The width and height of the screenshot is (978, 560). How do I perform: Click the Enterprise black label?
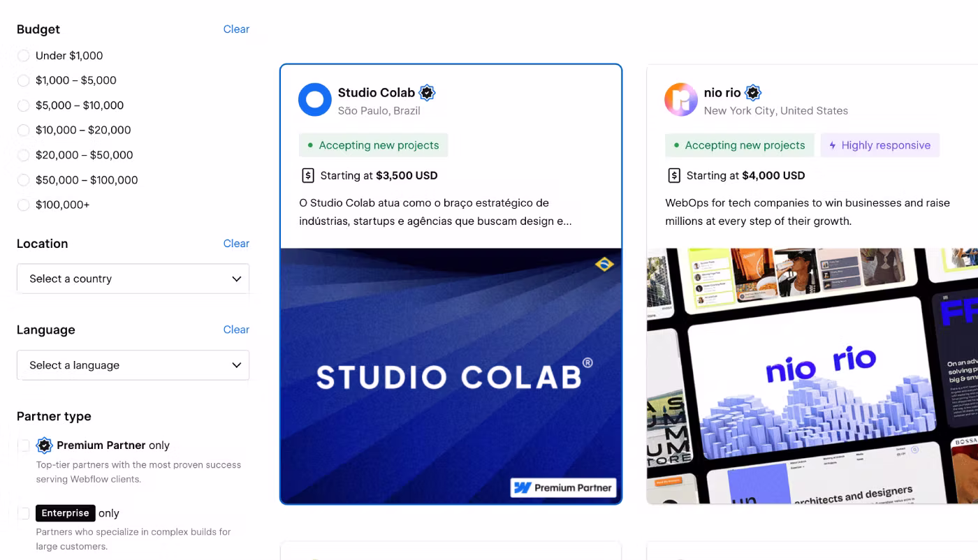coord(65,513)
